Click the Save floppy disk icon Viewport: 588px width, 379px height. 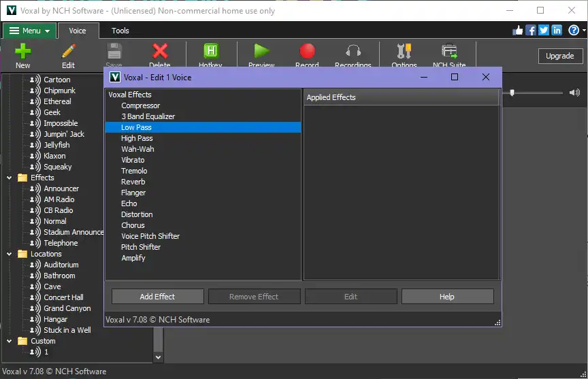coord(114,51)
